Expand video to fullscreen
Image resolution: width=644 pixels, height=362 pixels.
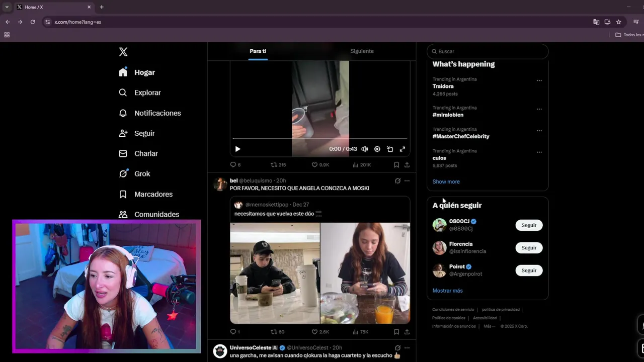pos(403,149)
